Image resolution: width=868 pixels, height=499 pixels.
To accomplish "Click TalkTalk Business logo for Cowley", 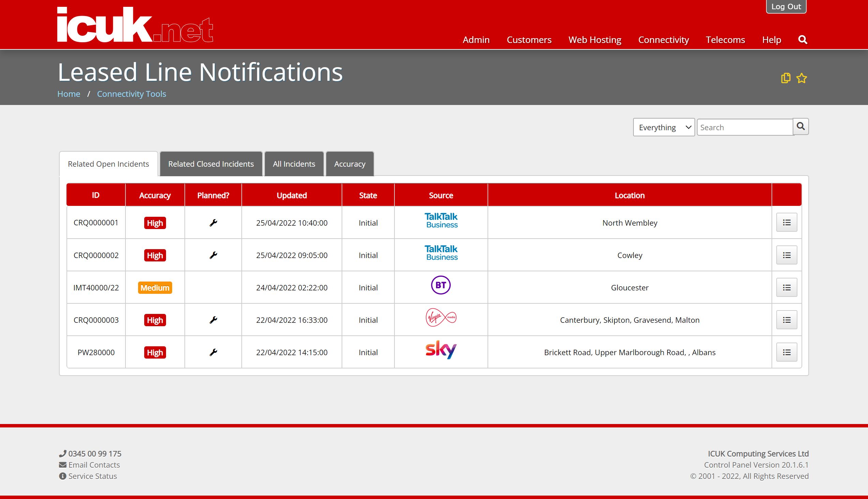I will click(441, 253).
